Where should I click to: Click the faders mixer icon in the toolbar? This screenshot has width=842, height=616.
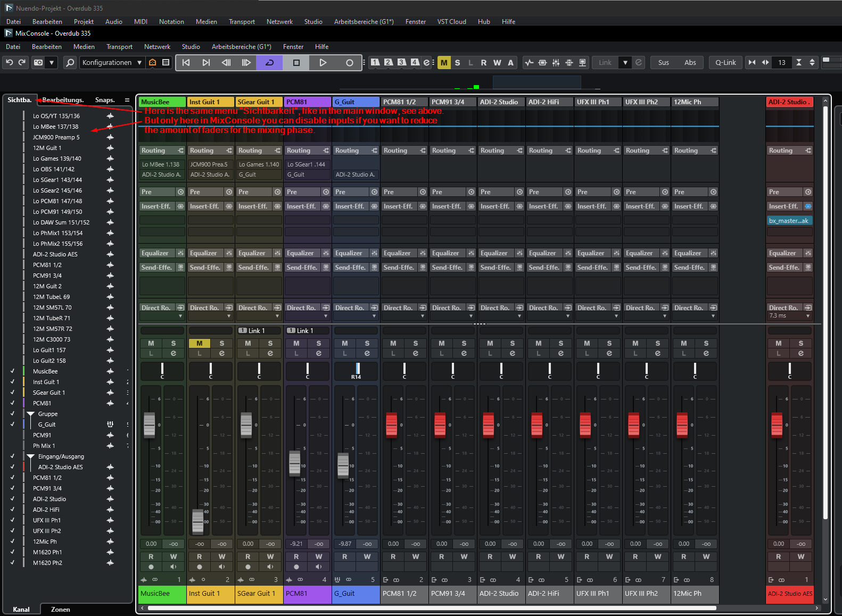[556, 62]
